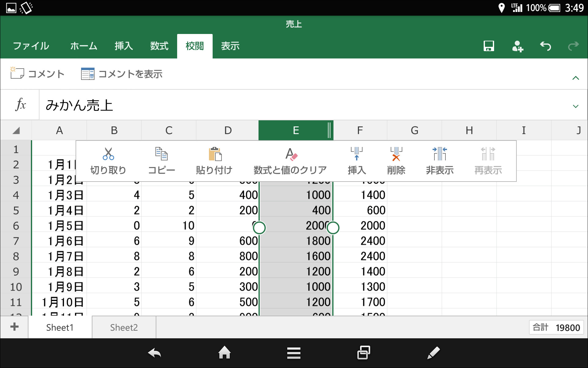
Task: Save the workbook with the save icon
Action: (x=489, y=46)
